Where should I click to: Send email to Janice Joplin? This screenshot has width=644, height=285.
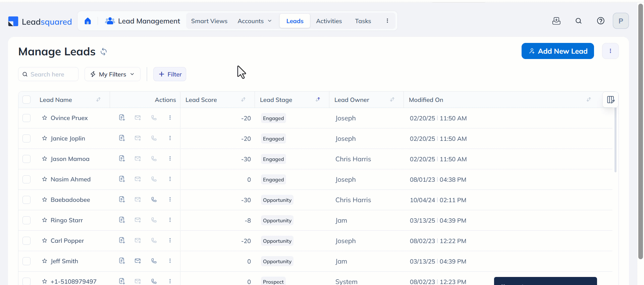click(138, 138)
